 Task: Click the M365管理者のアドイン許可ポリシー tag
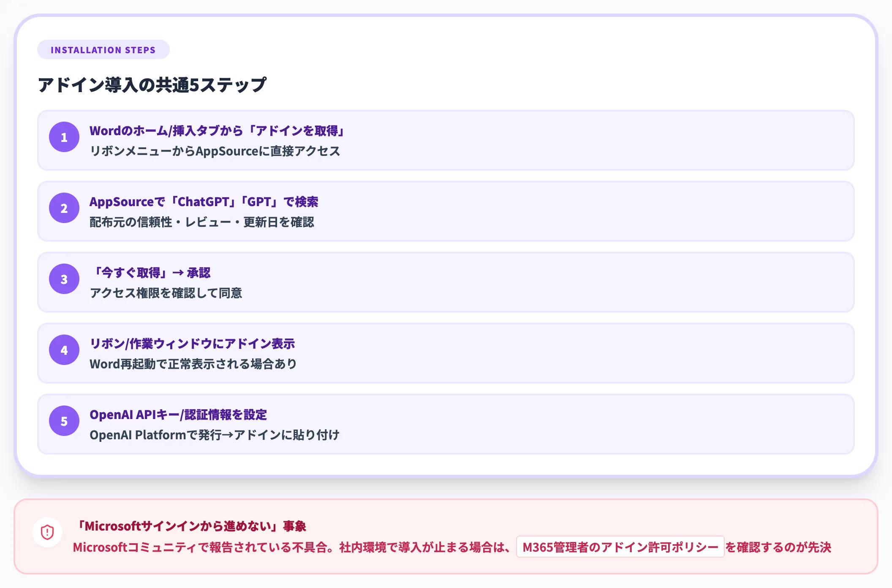pos(620,547)
